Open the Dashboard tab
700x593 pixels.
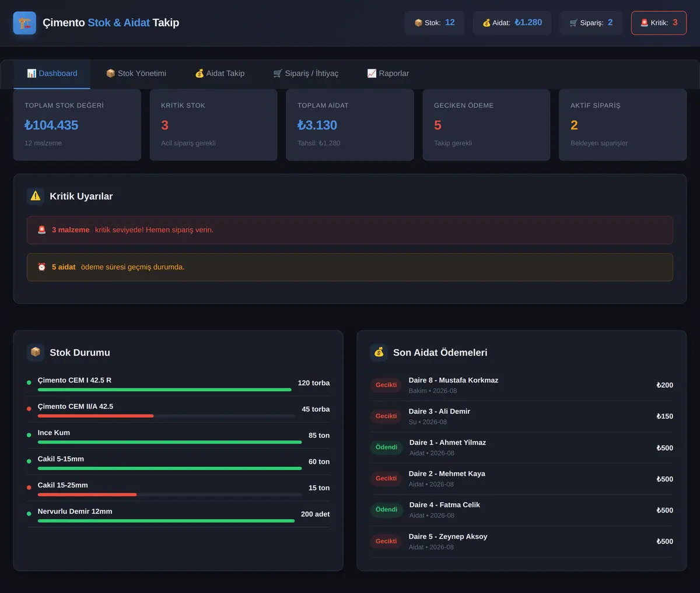pyautogui.click(x=52, y=73)
